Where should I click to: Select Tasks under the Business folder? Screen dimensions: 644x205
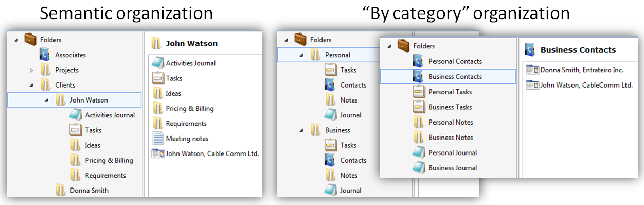tap(348, 145)
